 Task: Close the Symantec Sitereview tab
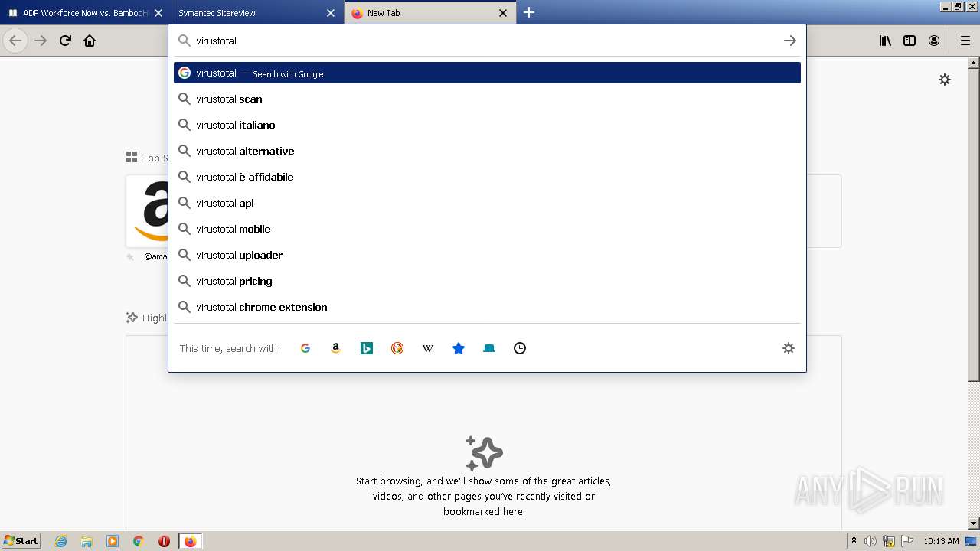(331, 13)
